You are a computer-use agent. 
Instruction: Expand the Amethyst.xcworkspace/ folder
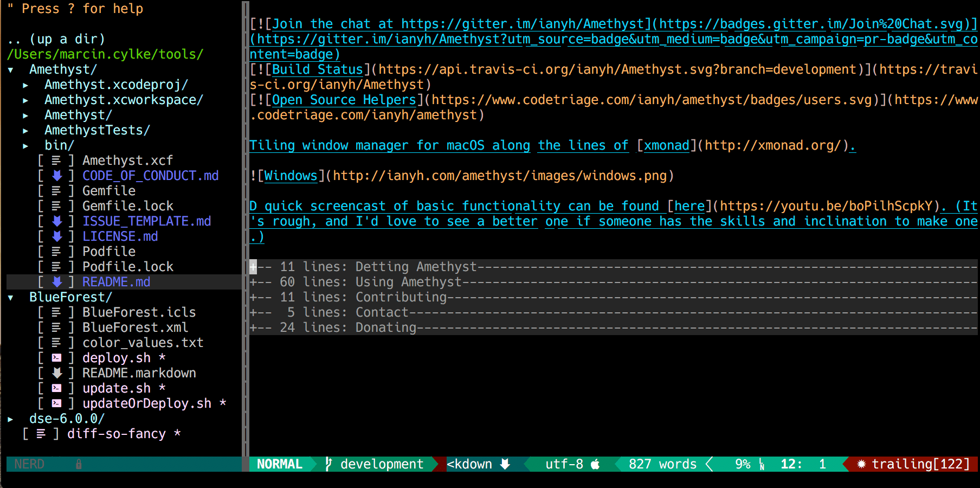(x=25, y=100)
